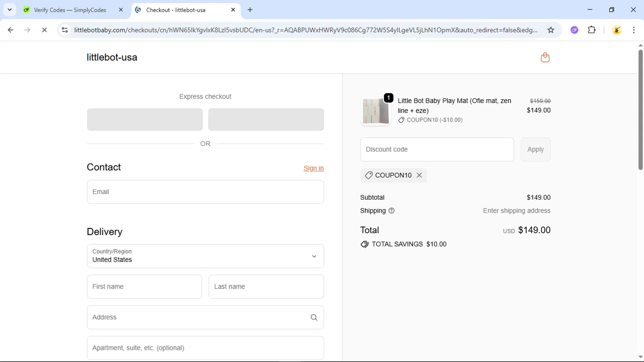The image size is (644, 362).
Task: Click the struck-through $159.00 price
Action: [x=540, y=101]
